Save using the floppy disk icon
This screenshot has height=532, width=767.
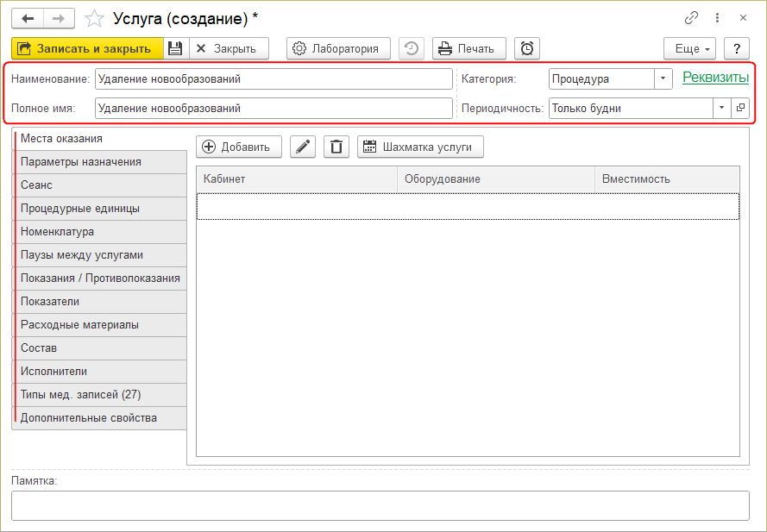click(175, 48)
